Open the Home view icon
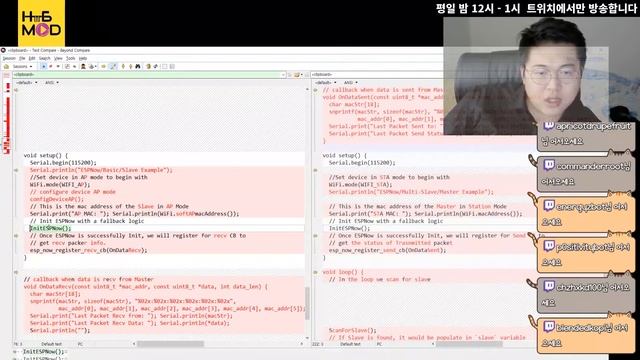The image size is (640, 360). coord(6,66)
